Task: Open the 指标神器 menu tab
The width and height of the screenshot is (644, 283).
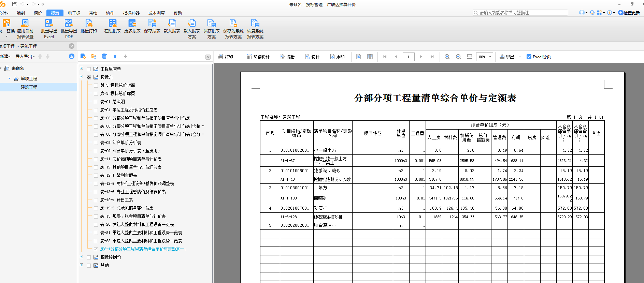Action: click(131, 13)
